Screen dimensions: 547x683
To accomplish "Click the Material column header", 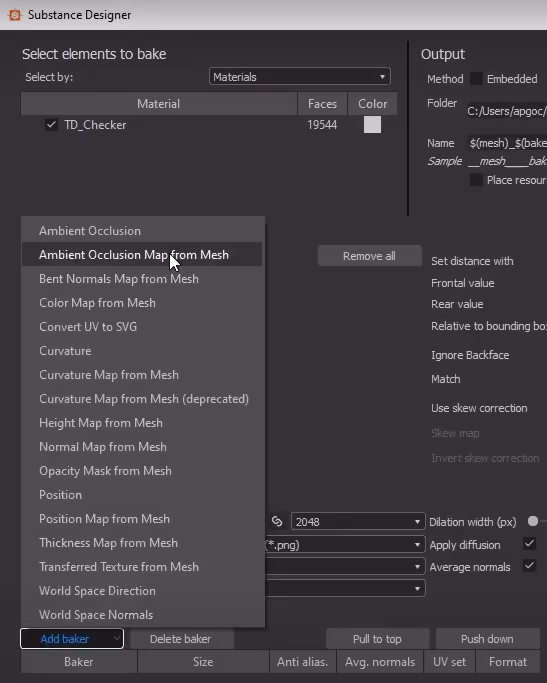I will (159, 104).
